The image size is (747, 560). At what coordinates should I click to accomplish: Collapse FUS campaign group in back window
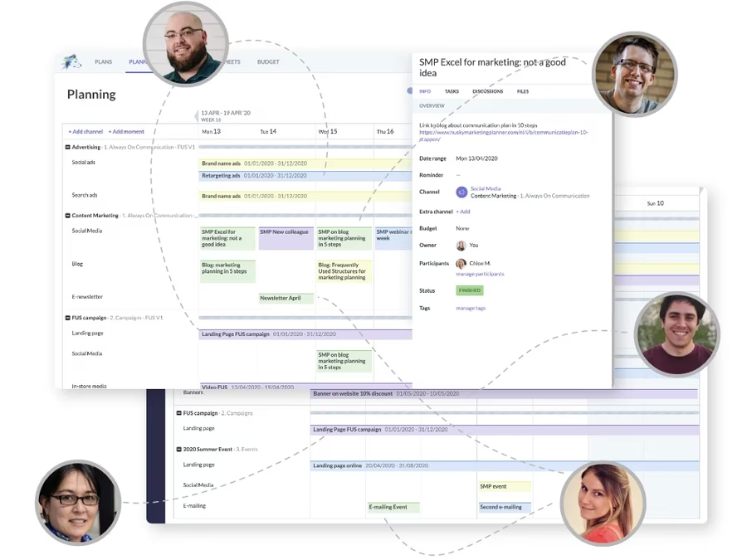[x=179, y=413]
